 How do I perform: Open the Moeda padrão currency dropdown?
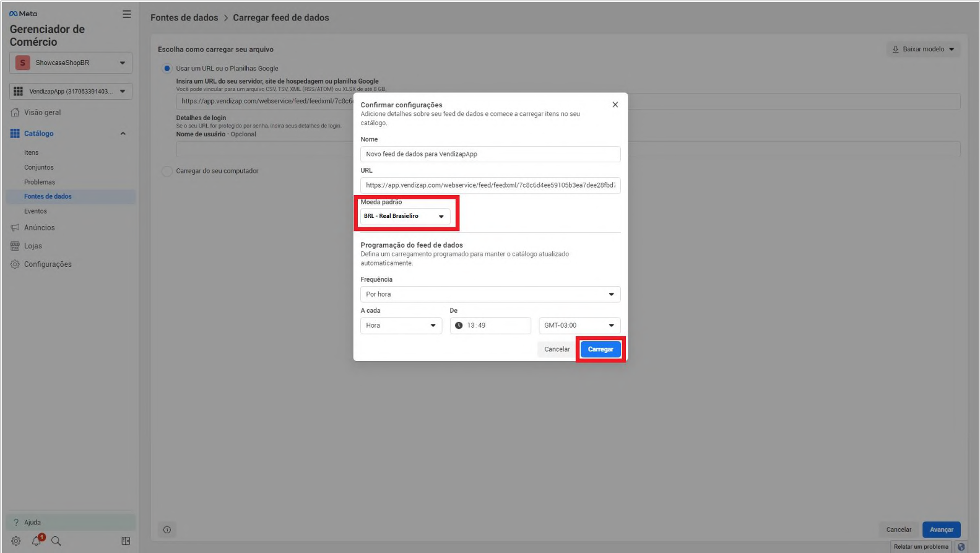(x=405, y=216)
